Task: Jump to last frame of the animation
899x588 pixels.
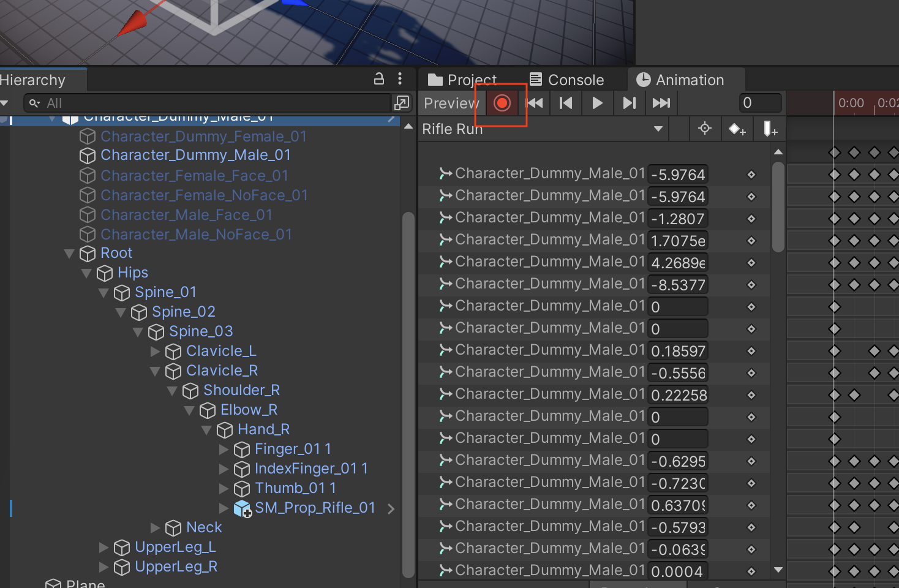Action: click(x=661, y=103)
